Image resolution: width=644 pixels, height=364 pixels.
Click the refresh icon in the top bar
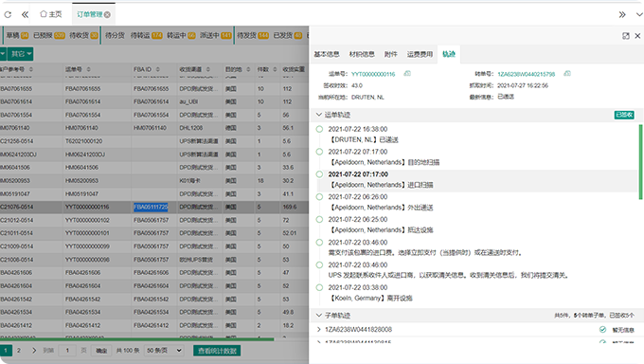pyautogui.click(x=8, y=15)
